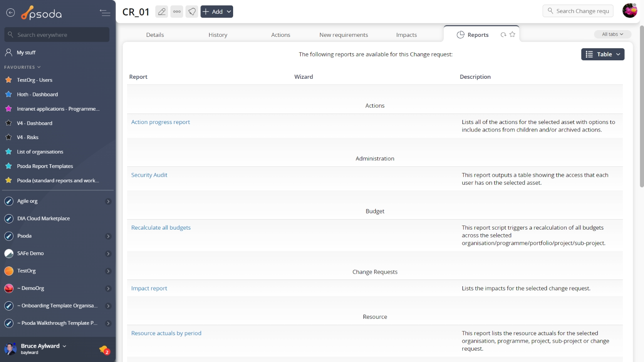Expand the TestOrg organisation arrow
Viewport: 644px width, 362px height.
(108, 271)
